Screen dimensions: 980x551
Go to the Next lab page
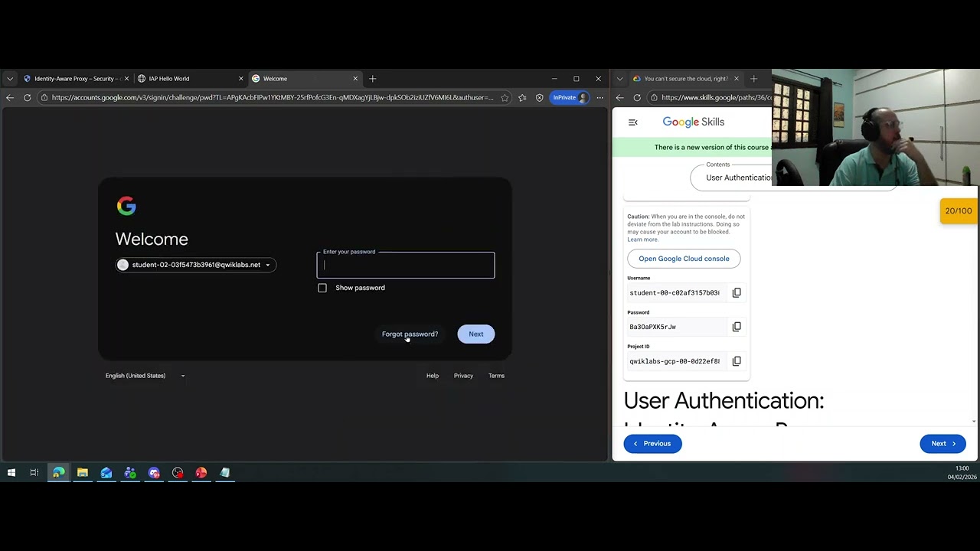click(x=942, y=444)
